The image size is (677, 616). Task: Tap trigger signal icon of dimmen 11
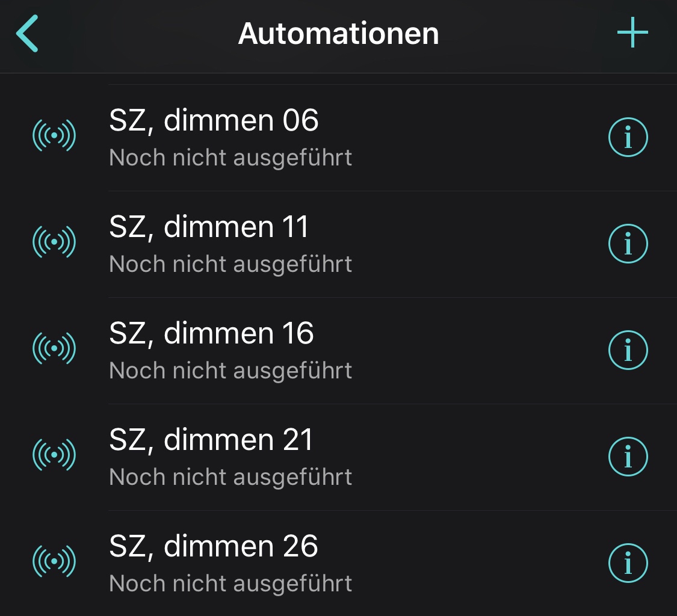[x=54, y=242]
